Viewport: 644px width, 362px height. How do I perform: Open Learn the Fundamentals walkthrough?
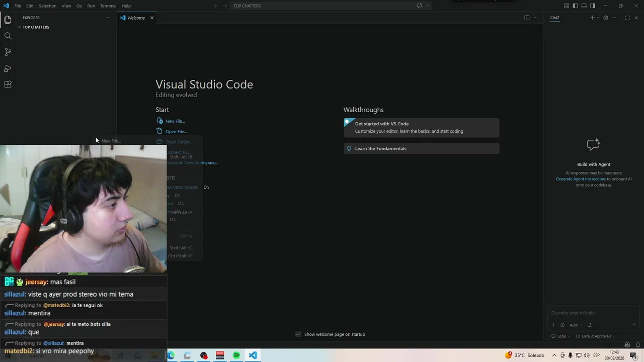tap(422, 148)
